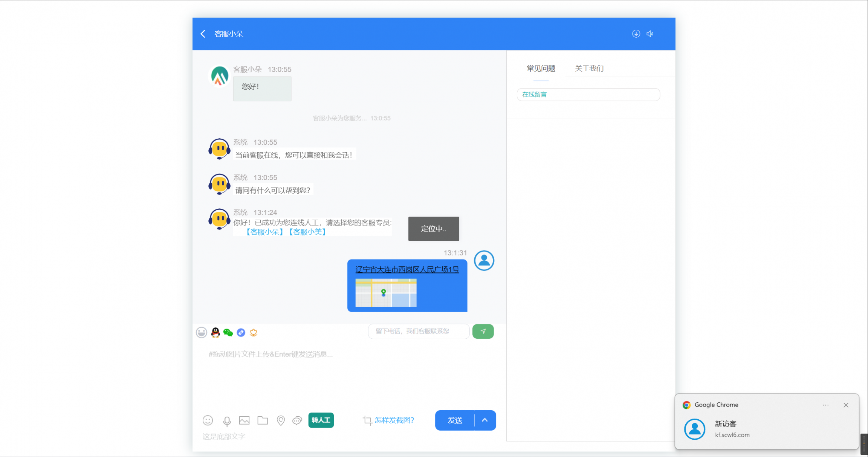Open the 怎样发截图? help link
This screenshot has height=457, width=868.
coord(394,420)
